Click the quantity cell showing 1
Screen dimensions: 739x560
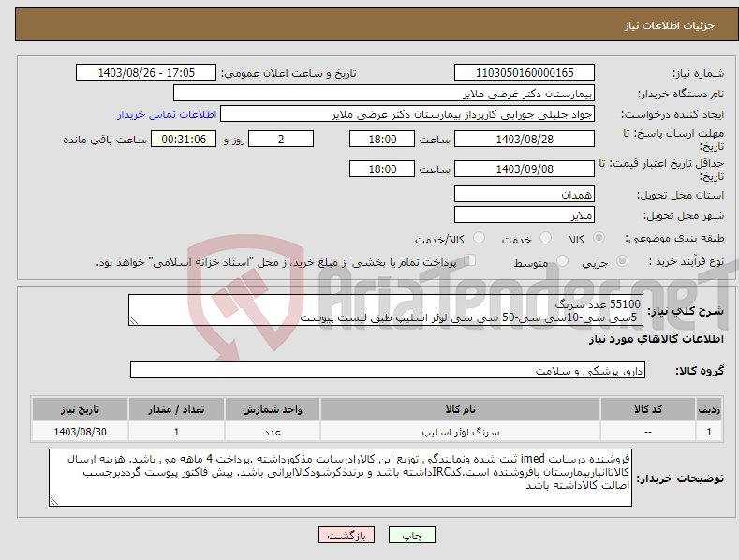click(x=176, y=432)
